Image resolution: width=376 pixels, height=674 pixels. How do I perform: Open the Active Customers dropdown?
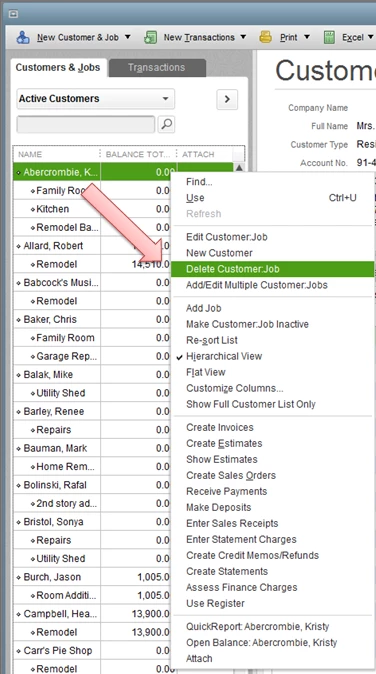[x=95, y=99]
